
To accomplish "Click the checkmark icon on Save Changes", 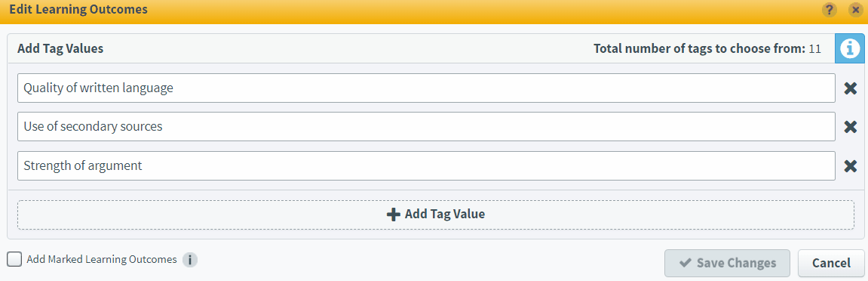I will (x=686, y=263).
